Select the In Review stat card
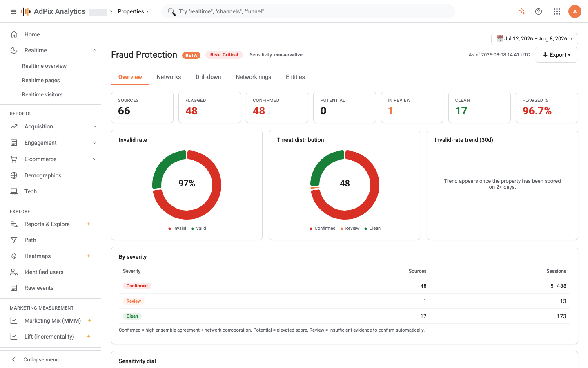 (x=412, y=107)
